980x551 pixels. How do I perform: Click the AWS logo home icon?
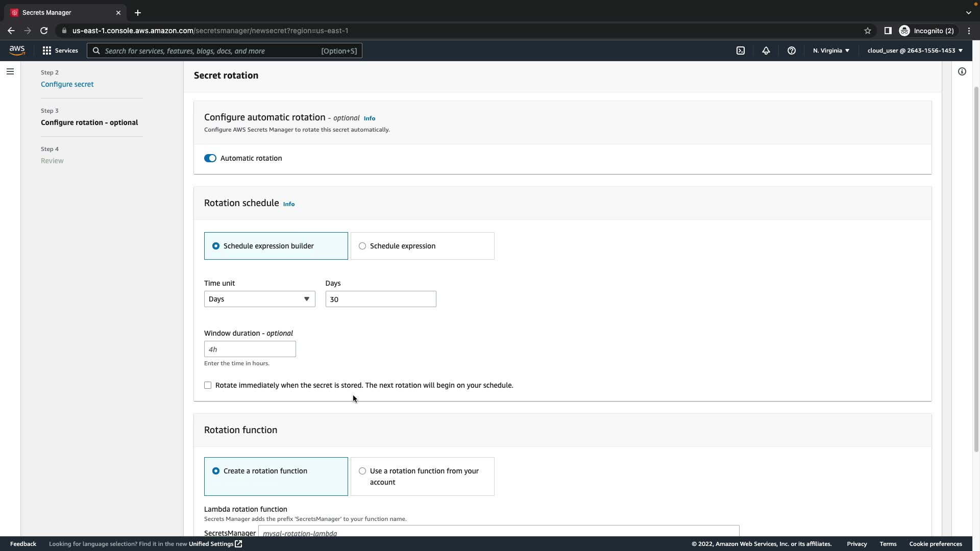click(x=17, y=50)
